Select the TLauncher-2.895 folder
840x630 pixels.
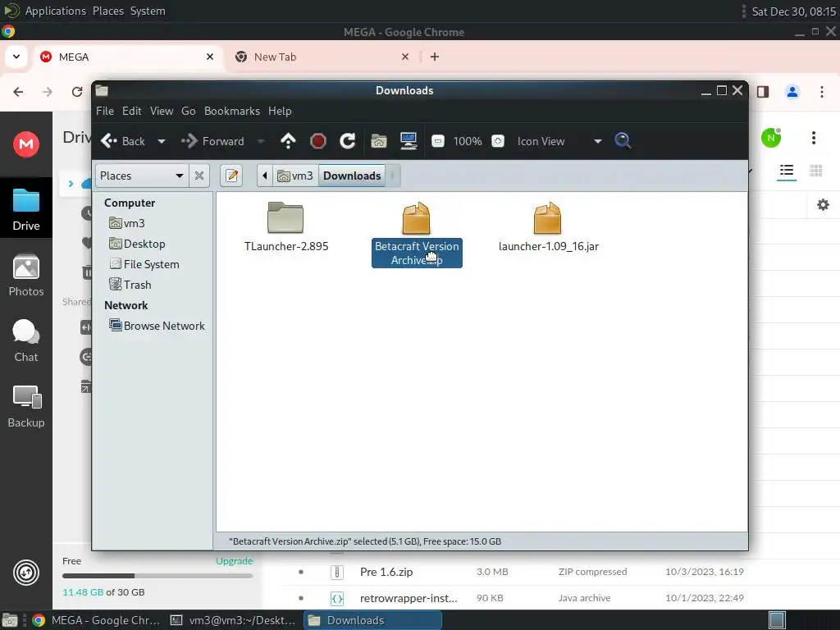[x=286, y=227]
